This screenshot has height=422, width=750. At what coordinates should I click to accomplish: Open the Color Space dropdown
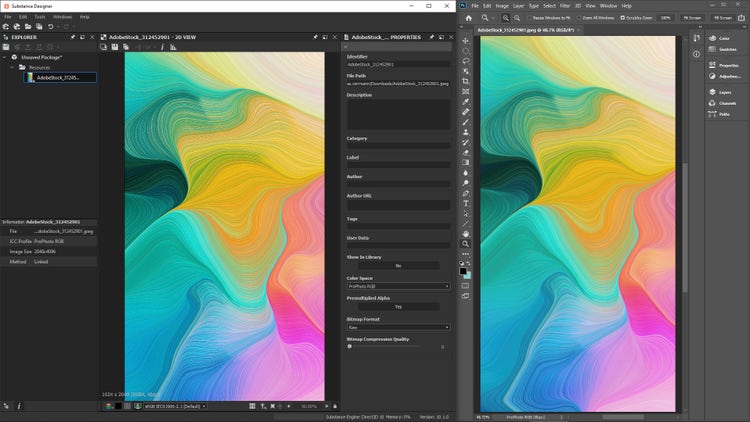tap(397, 286)
